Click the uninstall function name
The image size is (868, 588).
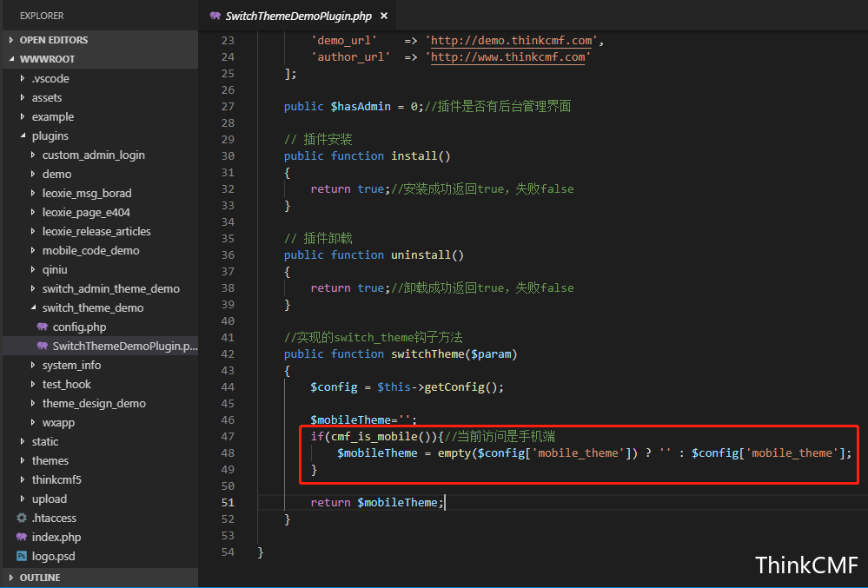[x=421, y=255]
